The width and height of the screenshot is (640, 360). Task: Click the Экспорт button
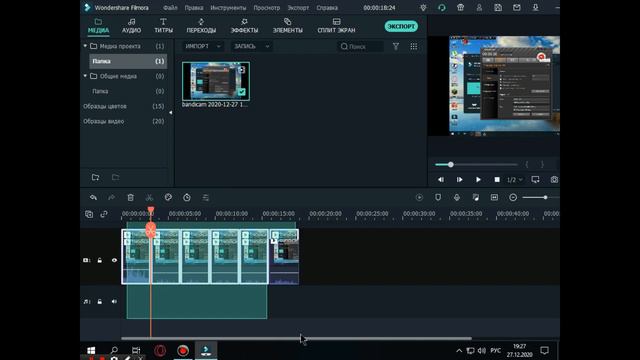(x=401, y=26)
